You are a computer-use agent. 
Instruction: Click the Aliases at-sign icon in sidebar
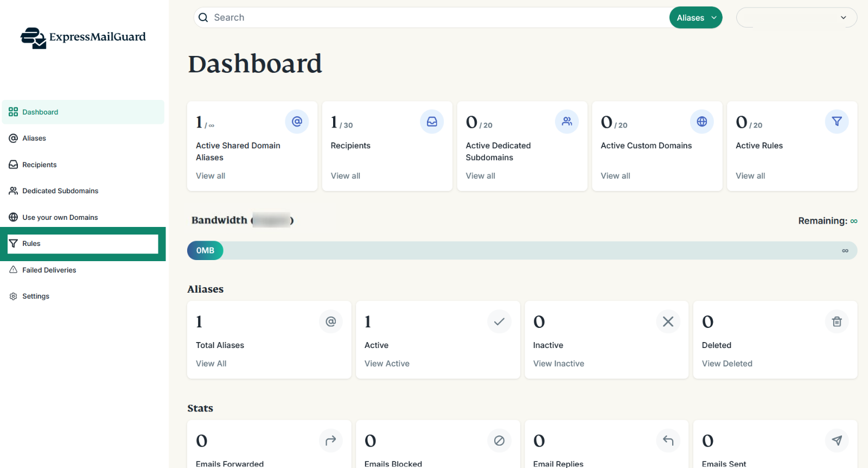pyautogui.click(x=14, y=138)
